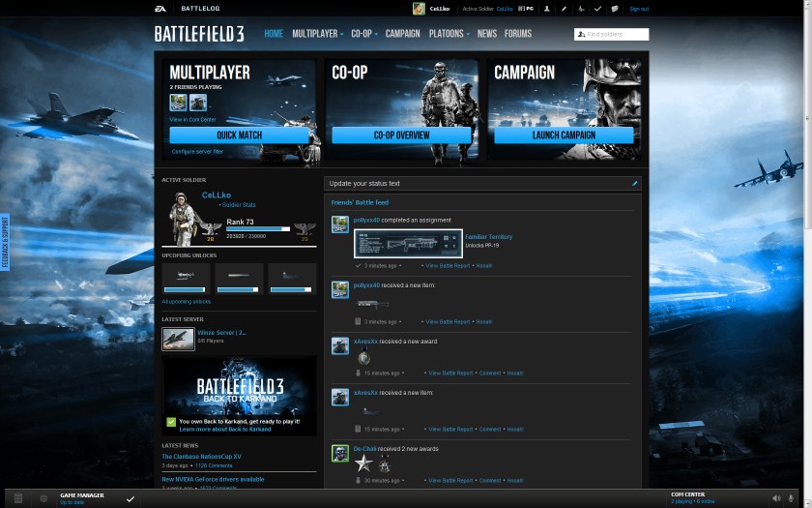Image resolution: width=812 pixels, height=508 pixels.
Task: Click the star award icon for De-Chali
Action: click(363, 463)
